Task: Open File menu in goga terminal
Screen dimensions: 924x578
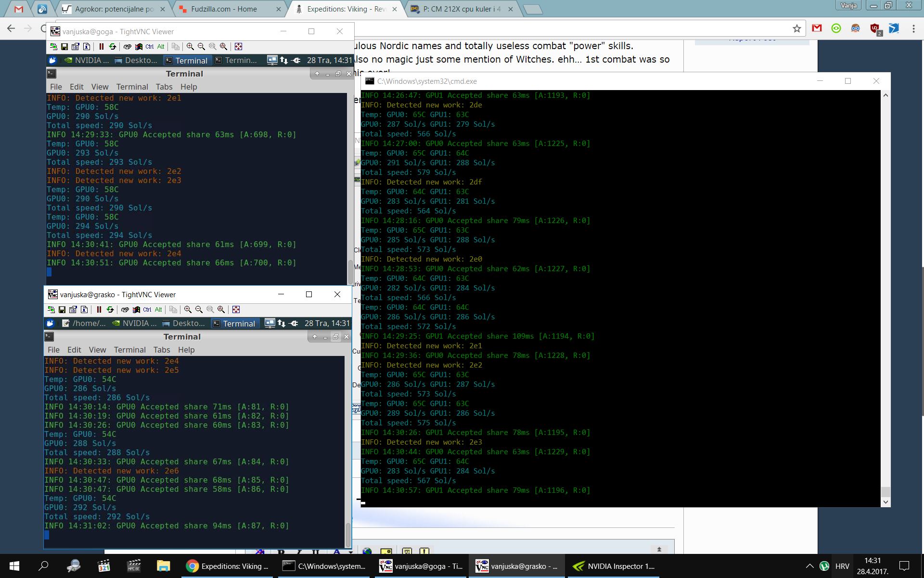Action: coord(56,87)
